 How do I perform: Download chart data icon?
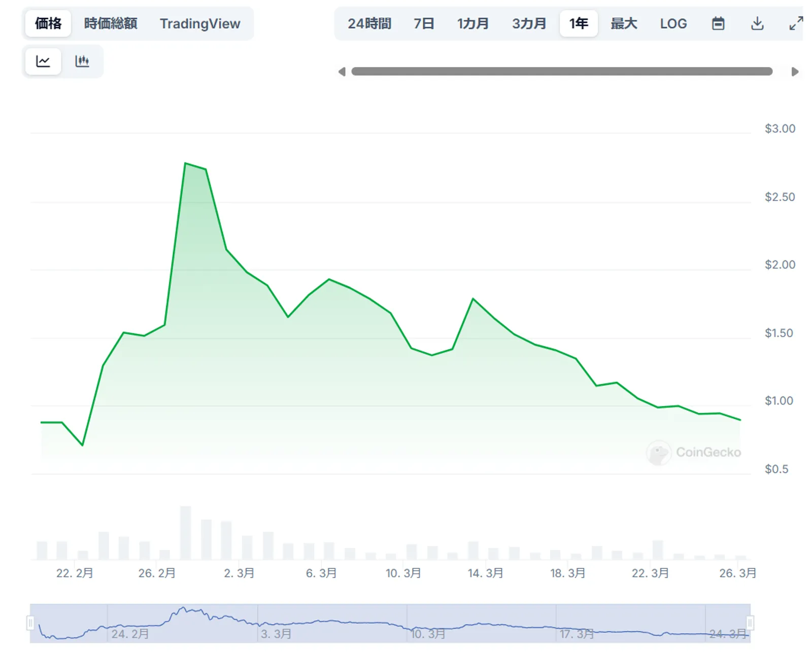[757, 23]
